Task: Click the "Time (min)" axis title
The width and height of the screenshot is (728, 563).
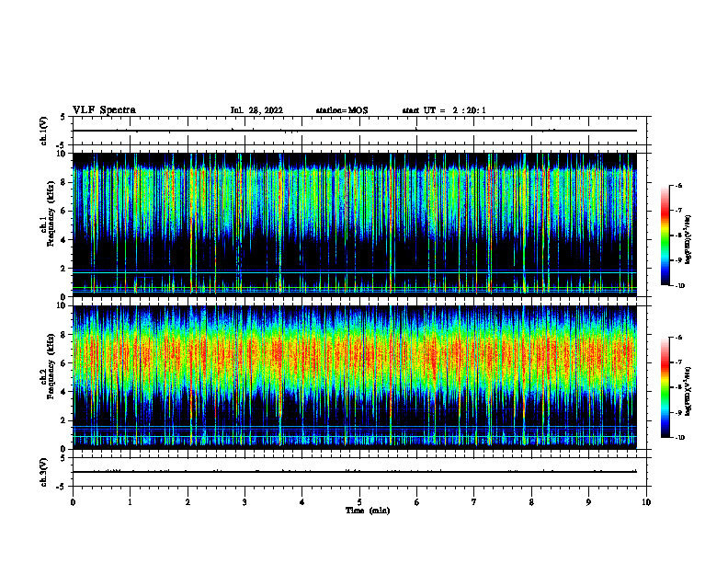Action: pyautogui.click(x=368, y=511)
